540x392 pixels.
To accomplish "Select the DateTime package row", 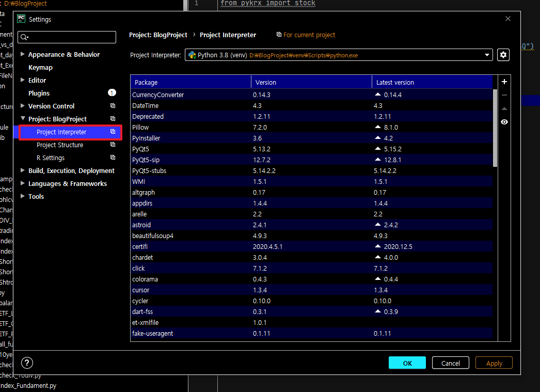I will click(x=312, y=106).
